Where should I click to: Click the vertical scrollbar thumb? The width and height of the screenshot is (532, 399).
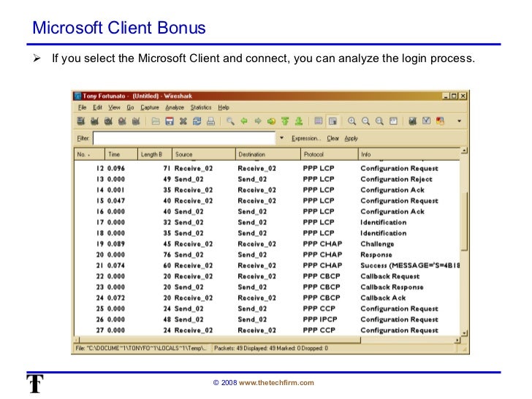click(464, 221)
